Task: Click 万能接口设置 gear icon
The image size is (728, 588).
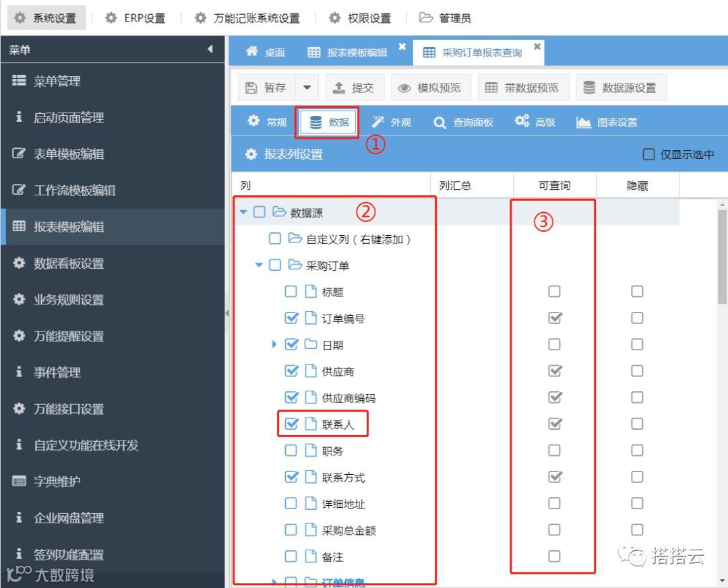Action: 19,408
